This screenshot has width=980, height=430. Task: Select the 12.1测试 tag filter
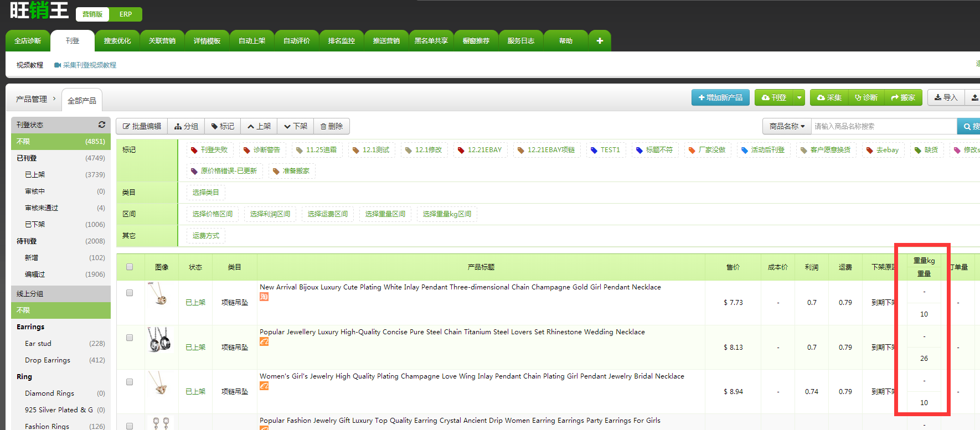[x=371, y=150]
